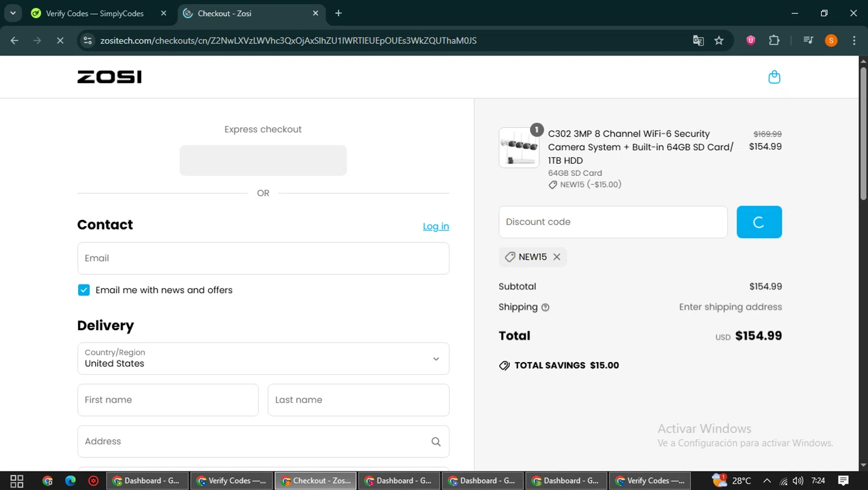This screenshot has height=490, width=868.
Task: Click the NEW15 (-$15.00) product discount label
Action: (585, 185)
